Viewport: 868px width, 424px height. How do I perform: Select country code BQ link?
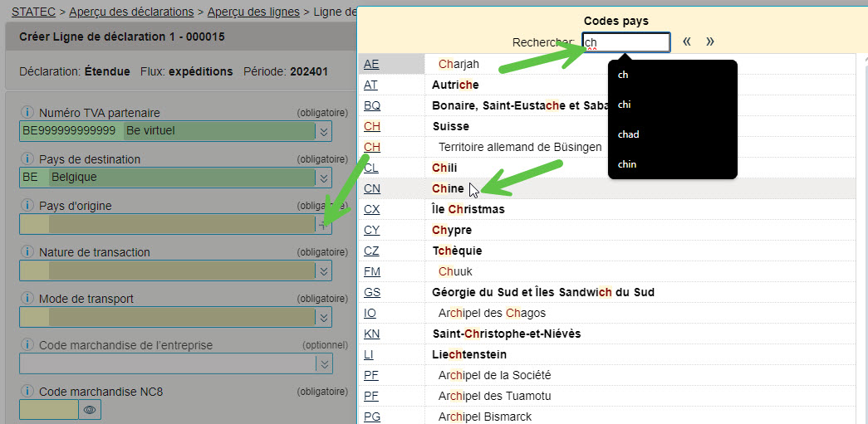tap(372, 105)
